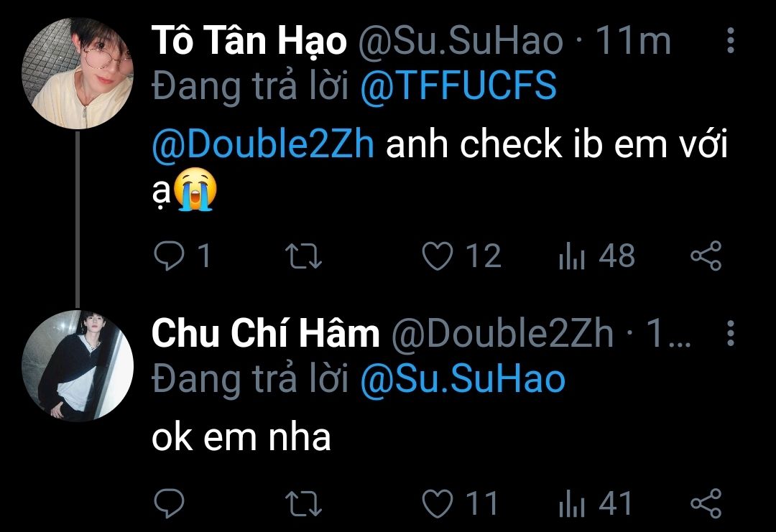The image size is (776, 532).
Task: Click the display name Tô Tân Hạo
Action: pyautogui.click(x=249, y=42)
